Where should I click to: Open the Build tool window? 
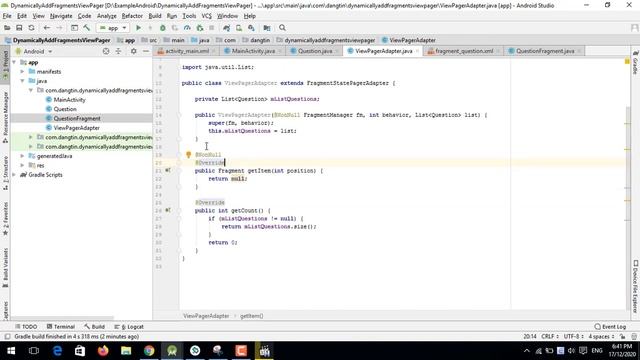coord(94,327)
